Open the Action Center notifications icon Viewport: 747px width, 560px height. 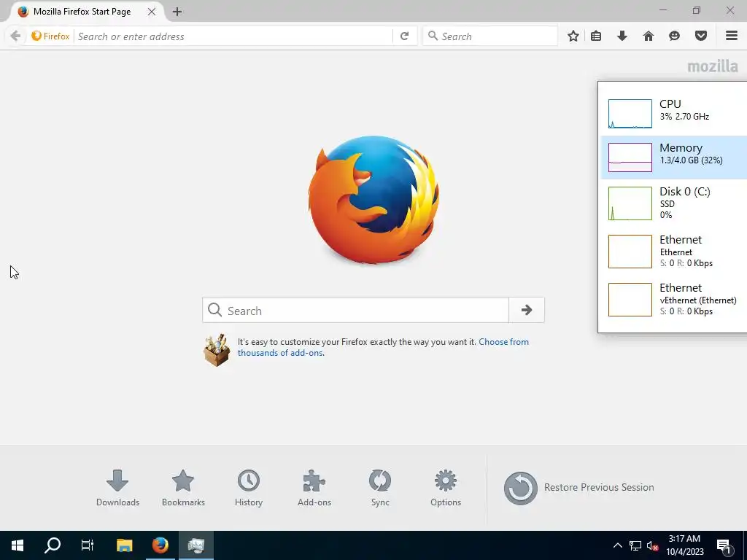click(x=724, y=545)
